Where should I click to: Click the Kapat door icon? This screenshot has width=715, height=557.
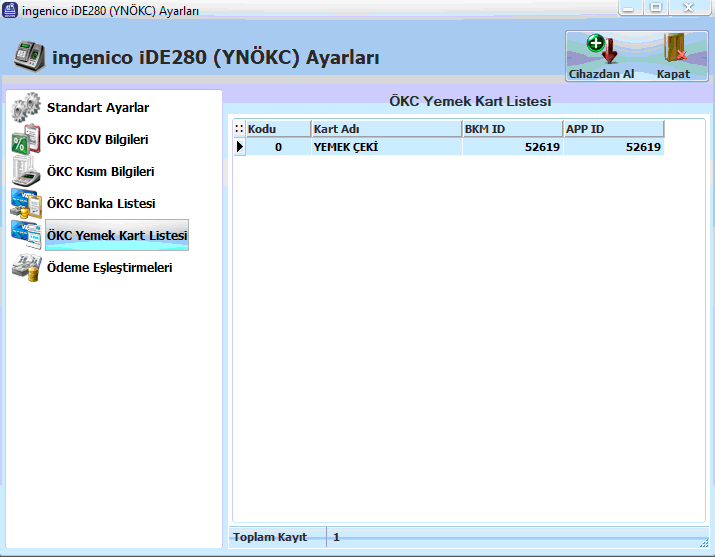(x=675, y=48)
